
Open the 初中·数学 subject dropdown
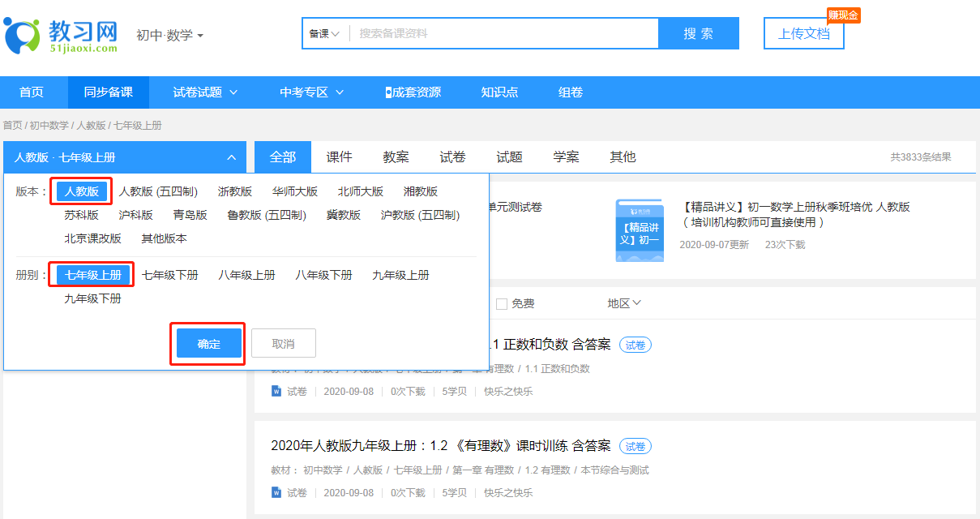click(x=170, y=36)
